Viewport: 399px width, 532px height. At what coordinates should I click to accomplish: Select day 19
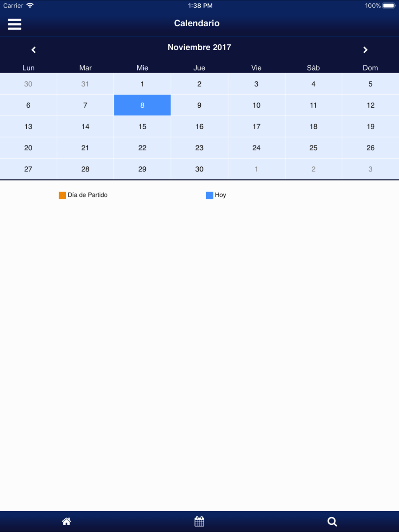(x=371, y=126)
